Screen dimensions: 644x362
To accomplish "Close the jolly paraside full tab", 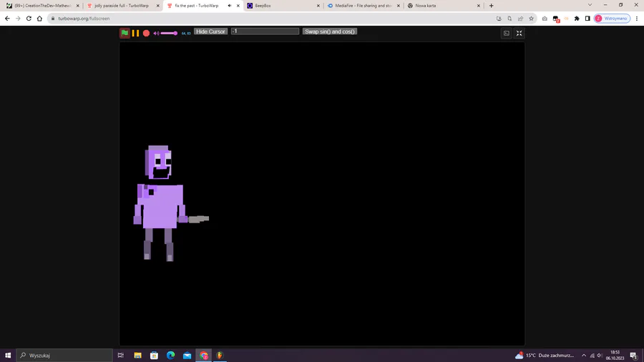I will point(157,6).
